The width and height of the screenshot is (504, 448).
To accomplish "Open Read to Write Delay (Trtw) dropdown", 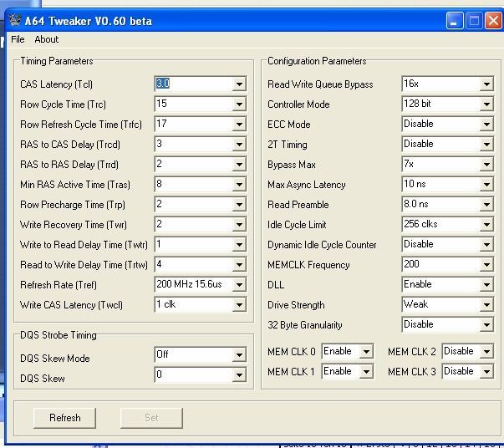I will coord(239,264).
